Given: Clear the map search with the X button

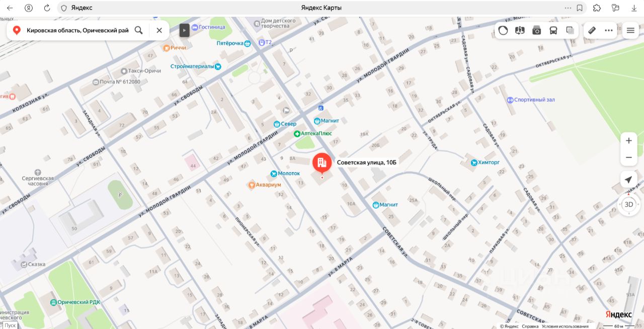Looking at the screenshot, I should [159, 30].
